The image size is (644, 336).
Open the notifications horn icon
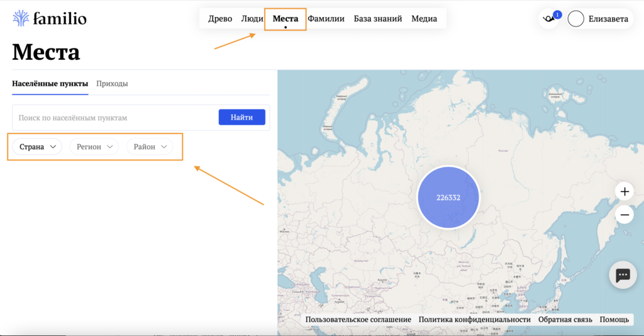tap(549, 18)
